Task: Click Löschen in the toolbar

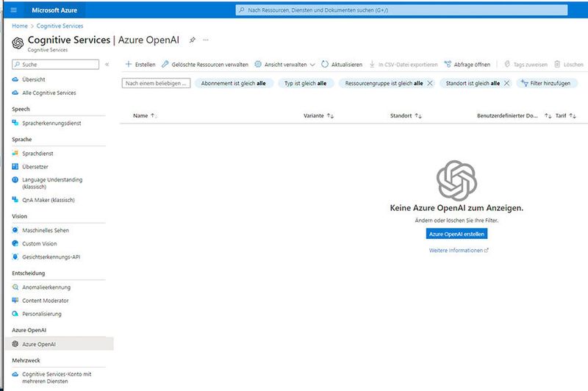Action: point(569,65)
